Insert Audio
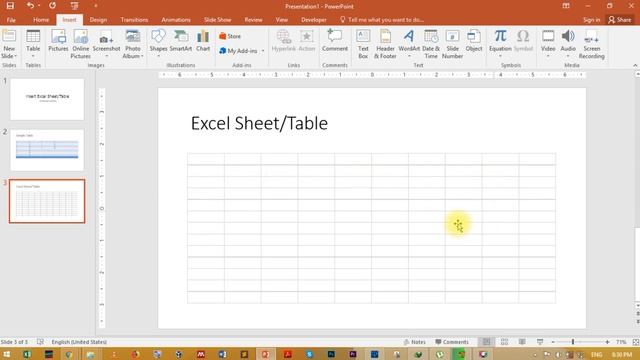 [x=568, y=44]
